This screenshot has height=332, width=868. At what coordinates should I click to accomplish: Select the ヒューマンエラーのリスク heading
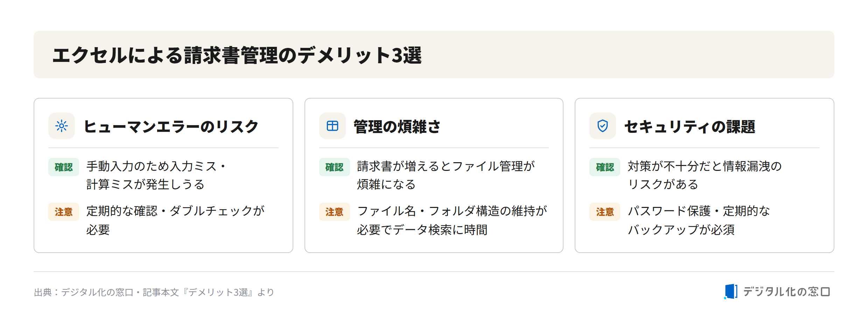pyautogui.click(x=171, y=127)
